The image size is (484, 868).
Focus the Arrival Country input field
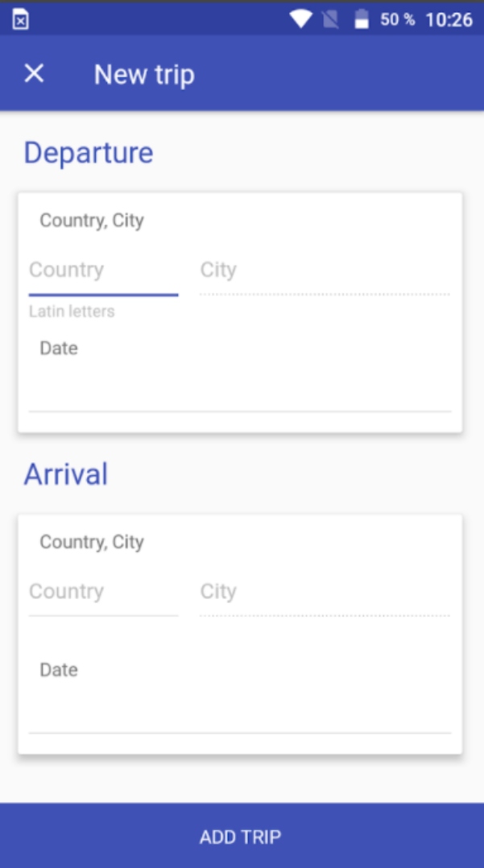pos(103,592)
